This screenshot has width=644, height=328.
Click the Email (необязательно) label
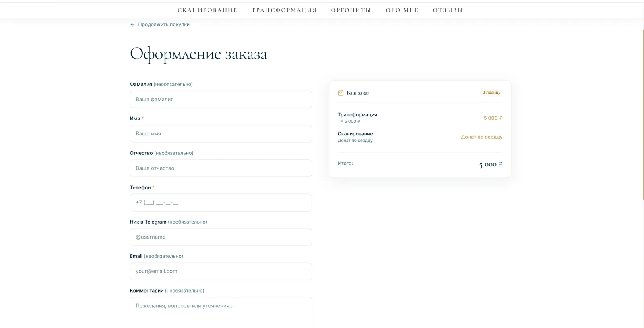tap(156, 256)
